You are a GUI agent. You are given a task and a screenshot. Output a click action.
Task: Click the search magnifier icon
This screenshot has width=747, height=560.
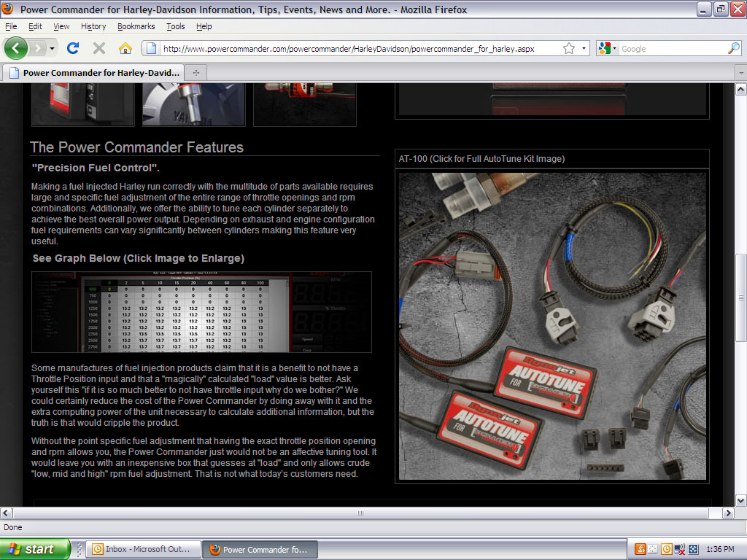click(x=734, y=48)
